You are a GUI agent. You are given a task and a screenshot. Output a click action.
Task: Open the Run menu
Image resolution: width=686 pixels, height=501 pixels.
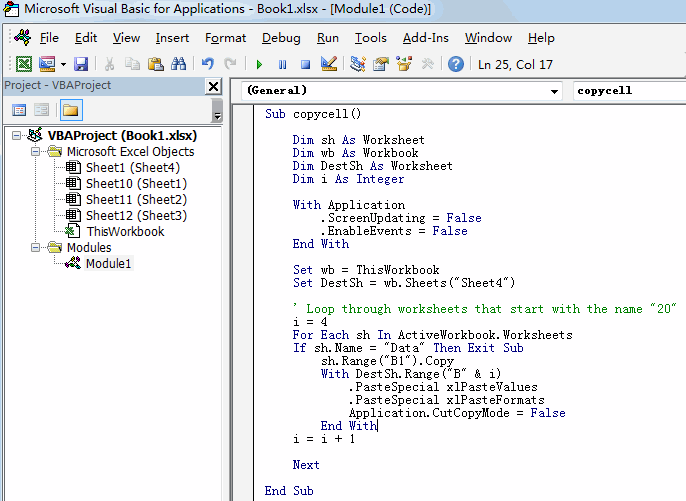tap(328, 38)
